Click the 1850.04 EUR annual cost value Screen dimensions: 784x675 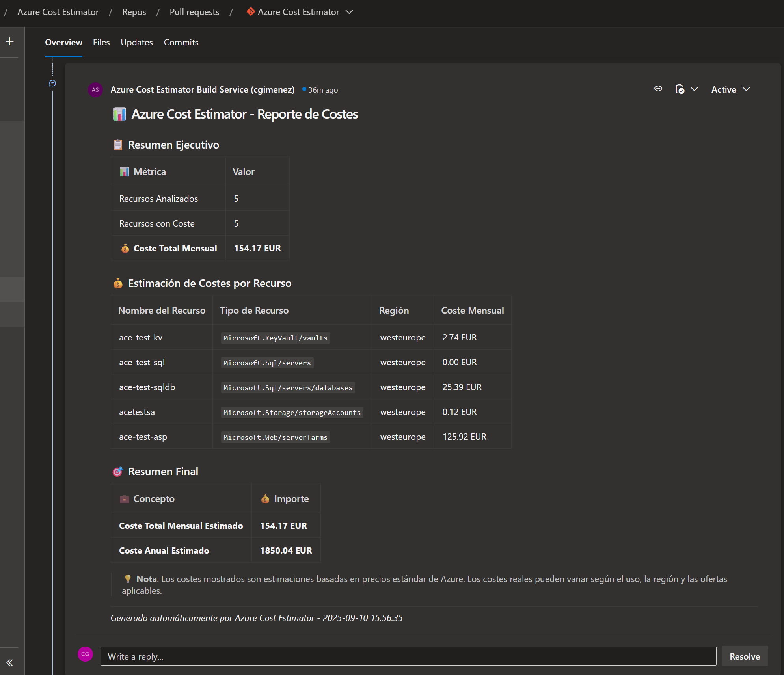(286, 550)
